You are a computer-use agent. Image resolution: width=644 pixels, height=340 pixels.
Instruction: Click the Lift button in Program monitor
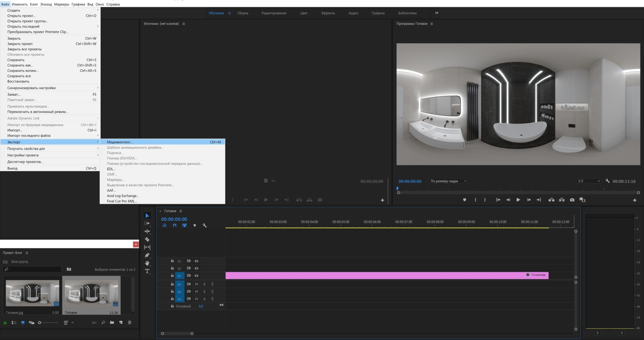tap(551, 200)
